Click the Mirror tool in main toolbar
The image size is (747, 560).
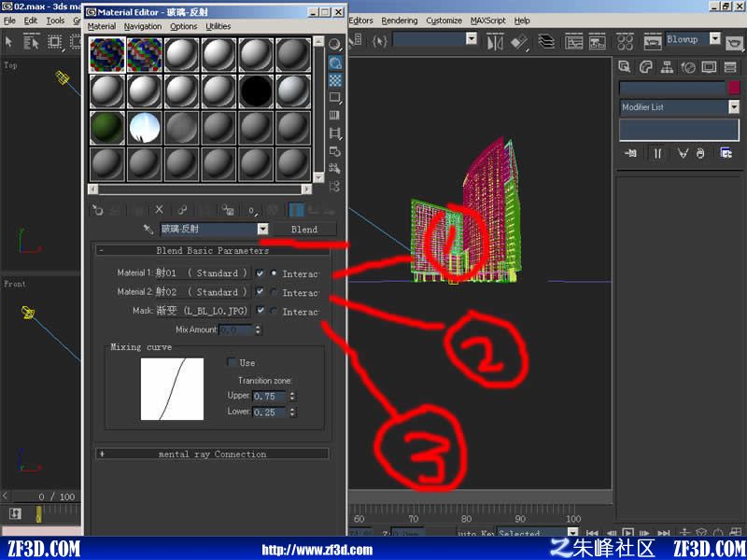tap(495, 42)
